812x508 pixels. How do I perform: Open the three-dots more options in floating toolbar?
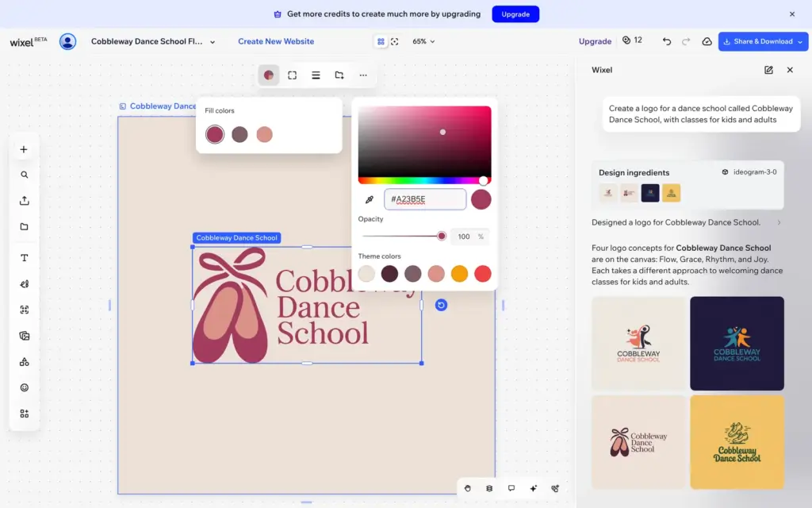[363, 75]
